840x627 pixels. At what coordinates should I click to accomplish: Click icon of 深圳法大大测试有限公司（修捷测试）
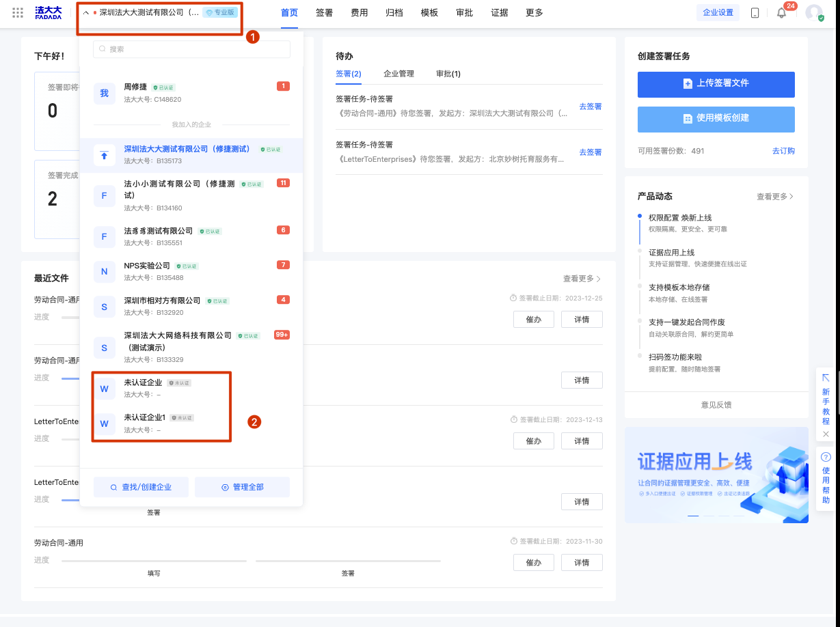pos(105,155)
